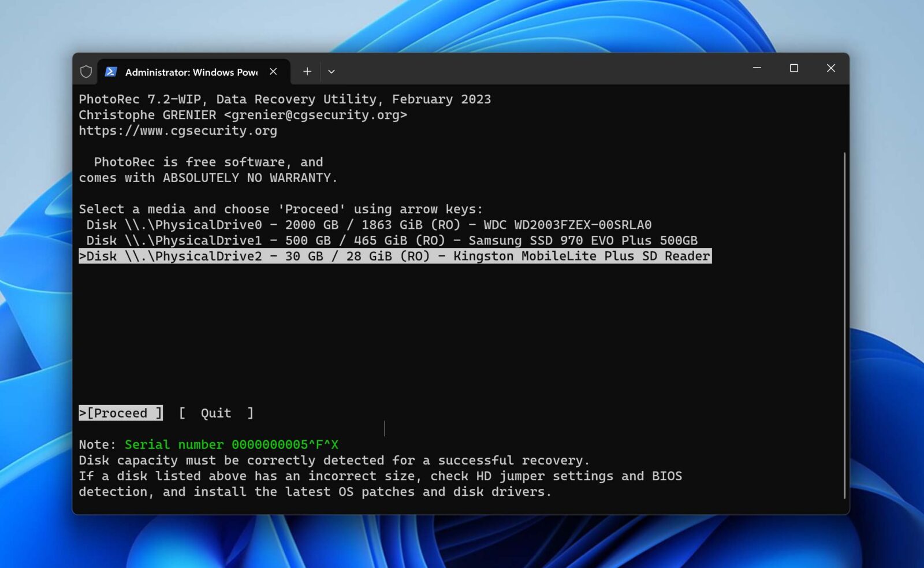Click the shield icon on the title bar
This screenshot has width=924, height=568.
tap(85, 71)
